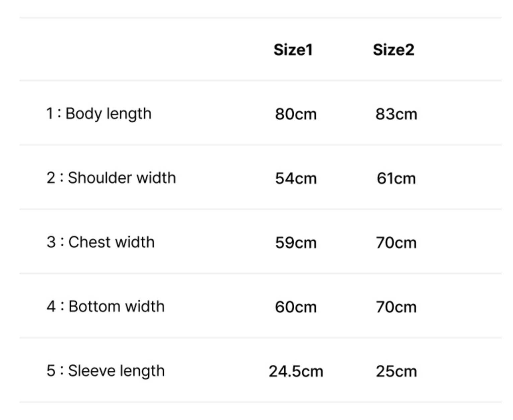Click the 60cm Bottom width value
This screenshot has height=420, width=513.
(296, 307)
